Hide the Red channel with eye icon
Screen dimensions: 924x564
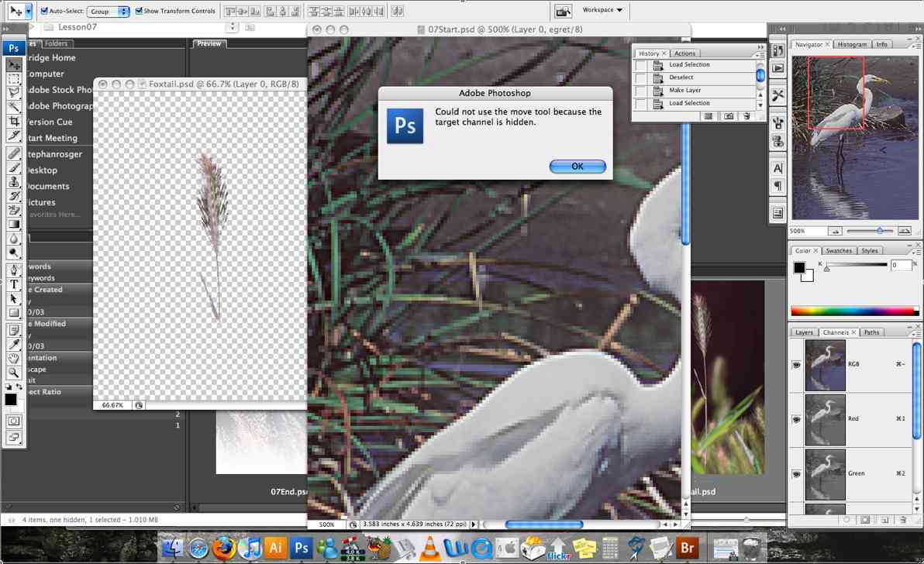click(796, 419)
